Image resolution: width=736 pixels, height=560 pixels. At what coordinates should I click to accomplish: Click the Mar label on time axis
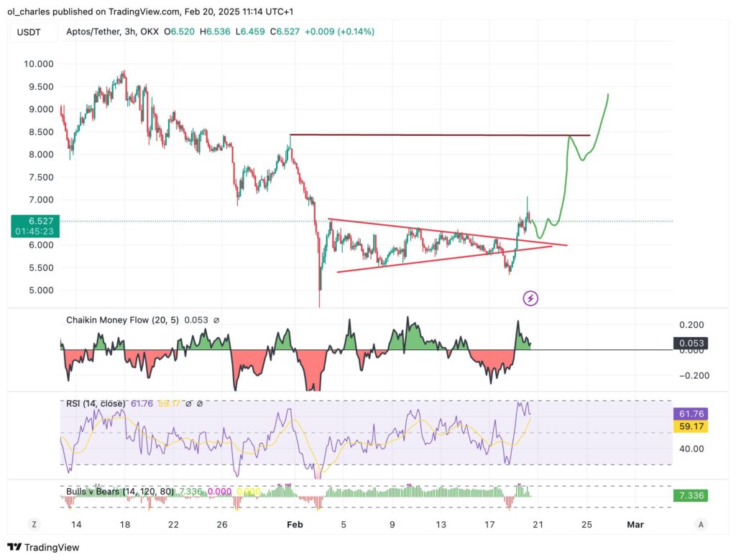coord(635,524)
